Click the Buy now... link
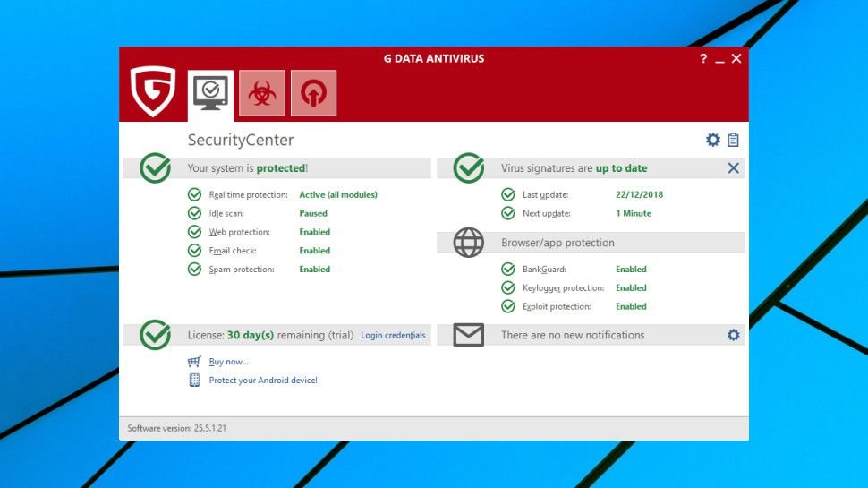Screen dimensions: 868x488 [228, 362]
